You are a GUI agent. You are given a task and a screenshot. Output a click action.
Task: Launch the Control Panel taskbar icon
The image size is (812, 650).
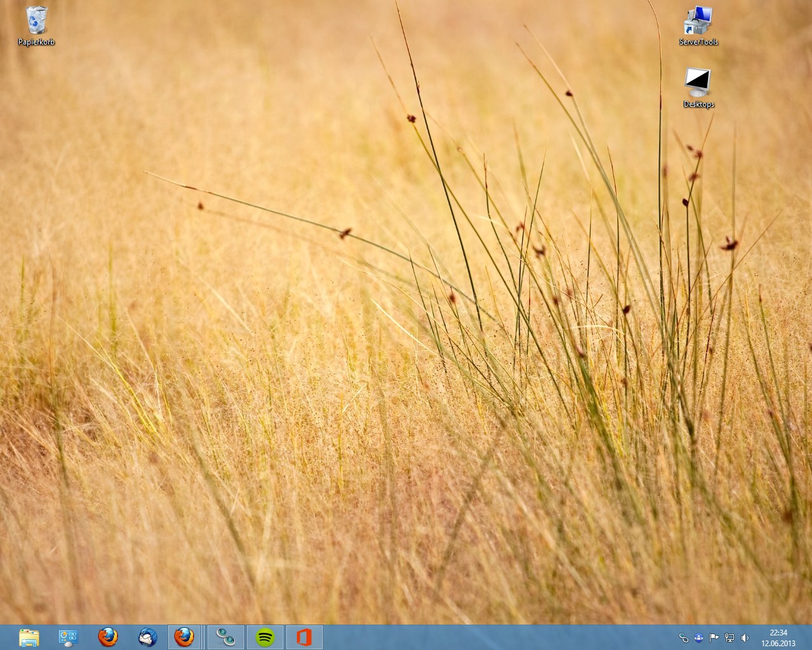coord(68,637)
